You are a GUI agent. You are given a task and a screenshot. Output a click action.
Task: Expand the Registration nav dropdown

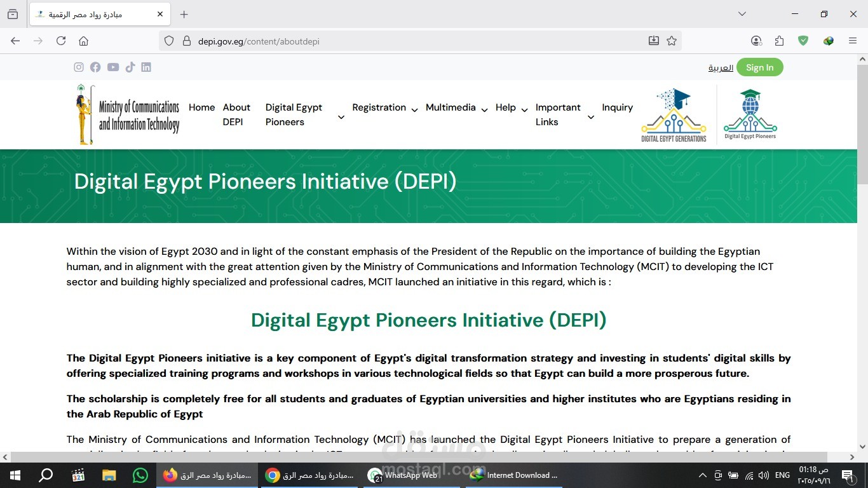(x=414, y=110)
